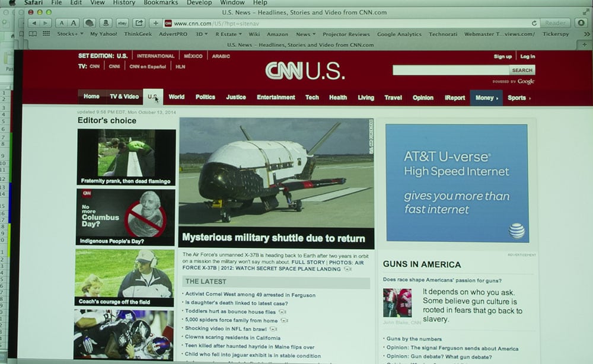Open the Fraternity prank flamingo thumbnail

126,157
